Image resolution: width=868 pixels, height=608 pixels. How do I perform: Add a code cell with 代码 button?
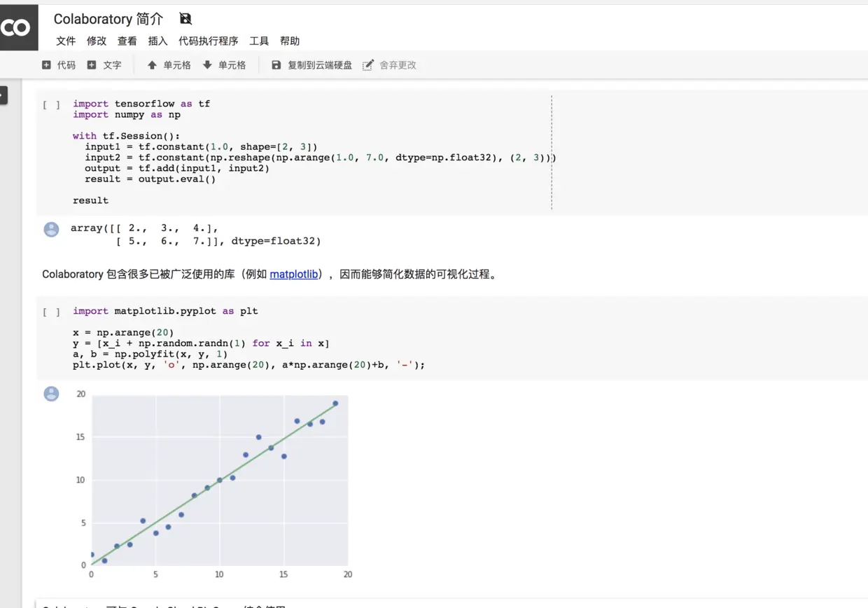pyautogui.click(x=59, y=65)
